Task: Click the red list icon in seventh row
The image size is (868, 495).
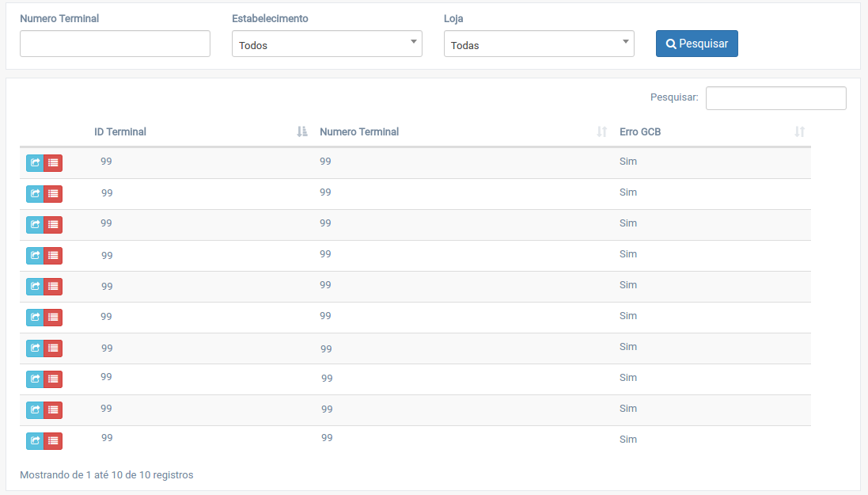Action: pos(53,348)
